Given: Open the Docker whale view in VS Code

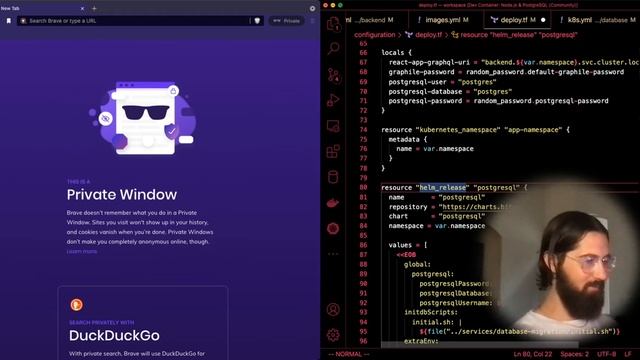Looking at the screenshot, I should pyautogui.click(x=333, y=203).
